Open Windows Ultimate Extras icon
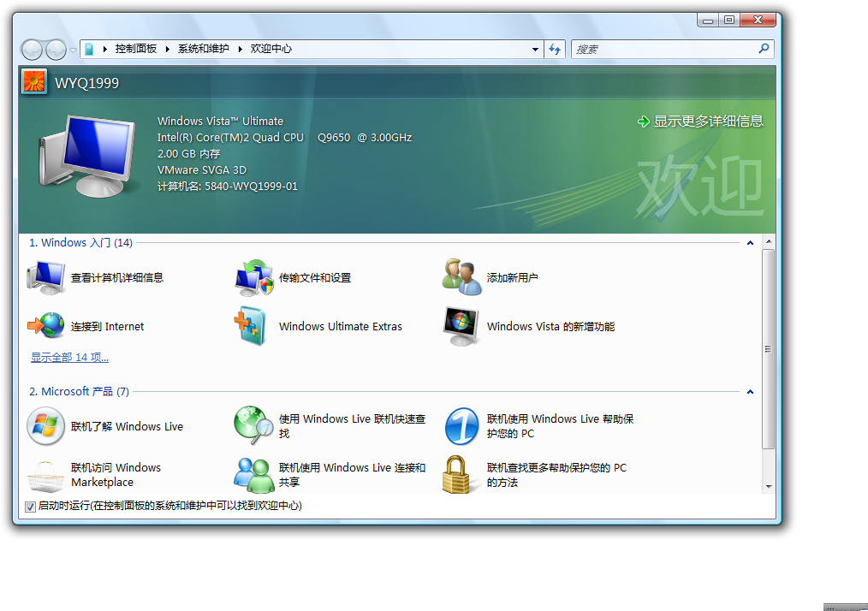 (x=251, y=326)
